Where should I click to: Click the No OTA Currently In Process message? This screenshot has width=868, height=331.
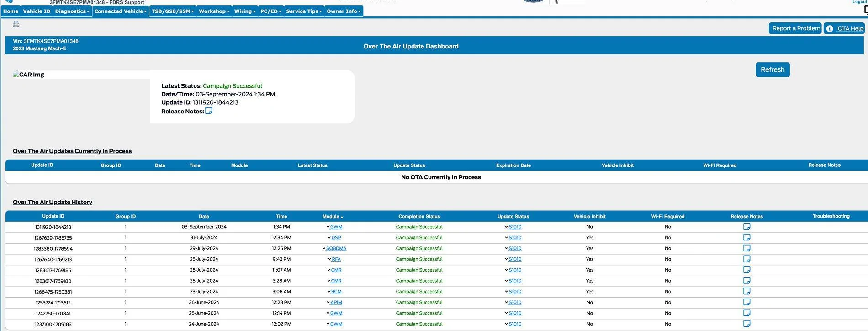[x=441, y=177]
